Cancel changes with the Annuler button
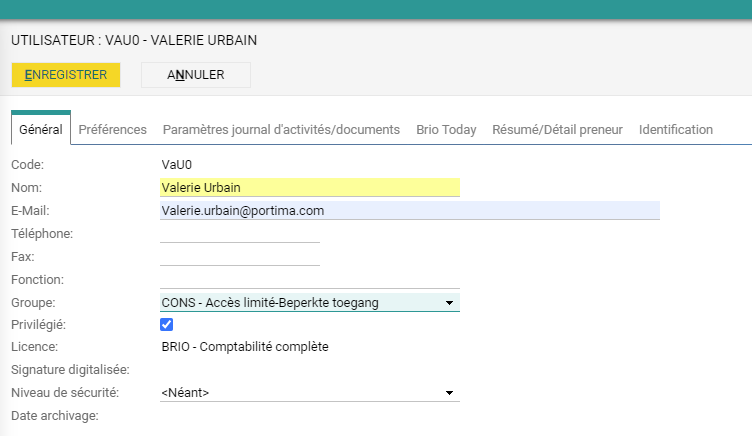Viewport: 752px width, 436px height. (196, 75)
